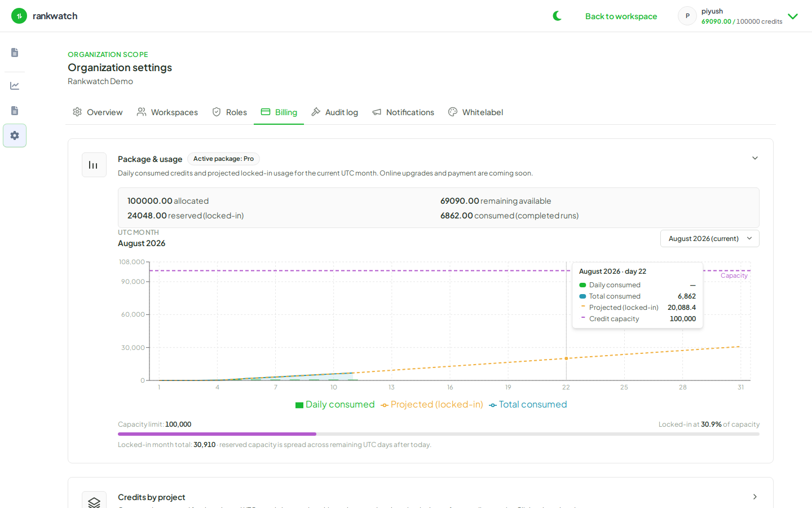The height and width of the screenshot is (508, 812).
Task: Open the Audit log tab
Action: (x=334, y=112)
